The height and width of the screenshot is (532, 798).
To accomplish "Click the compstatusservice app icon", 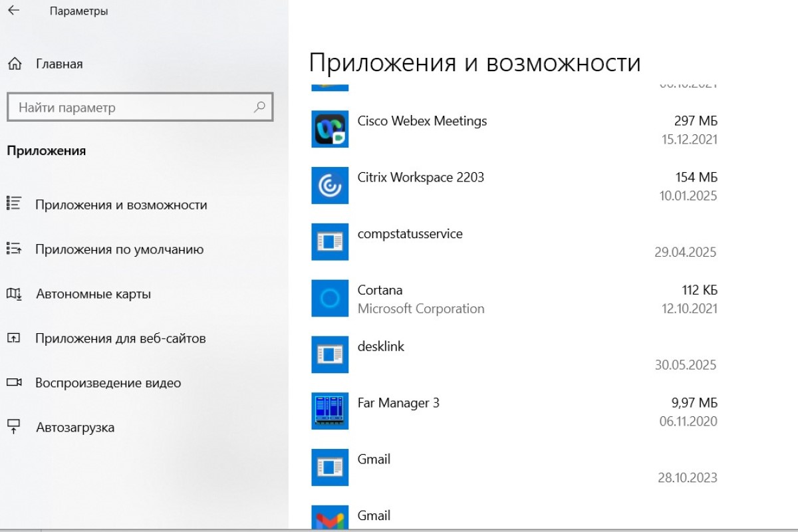I will click(x=330, y=242).
